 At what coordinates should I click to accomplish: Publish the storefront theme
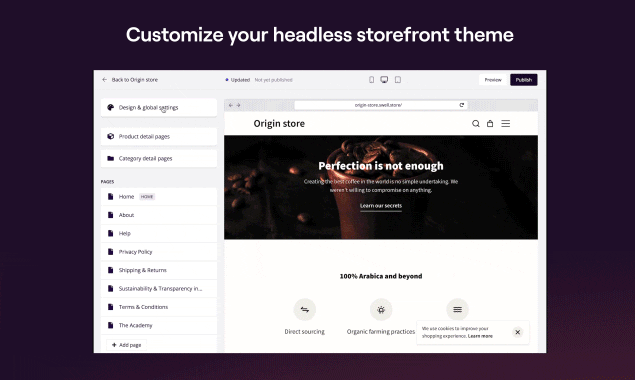pyautogui.click(x=524, y=80)
